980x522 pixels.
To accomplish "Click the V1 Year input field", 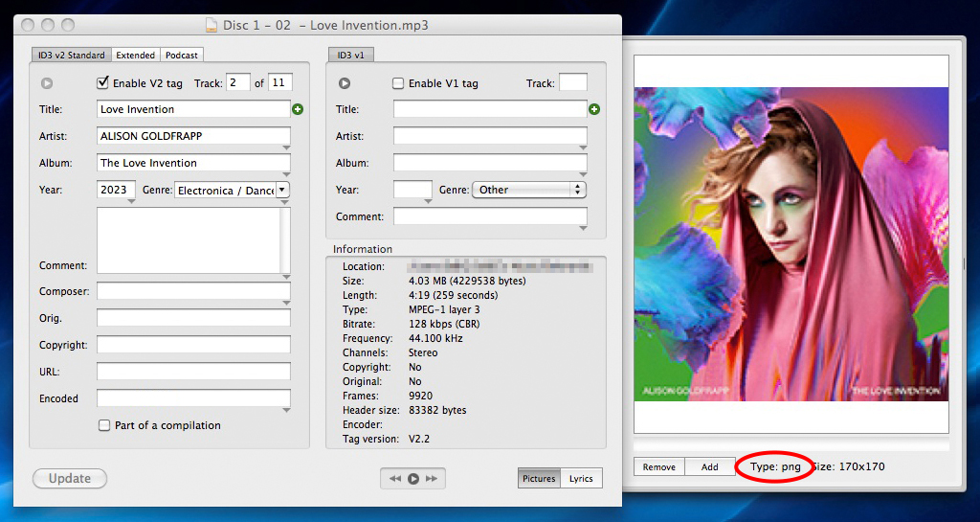I will pyautogui.click(x=413, y=190).
